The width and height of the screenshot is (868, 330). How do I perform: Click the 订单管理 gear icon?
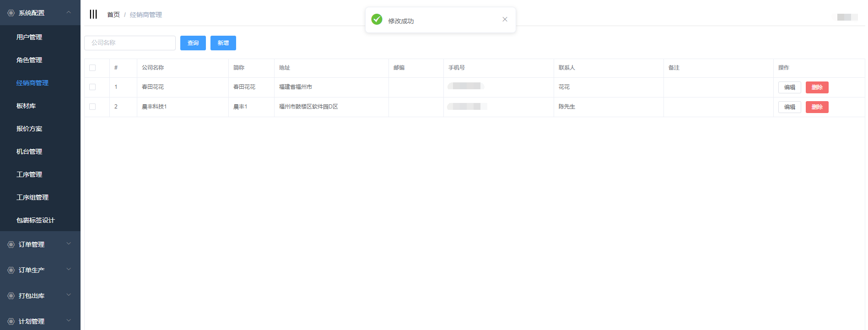[x=11, y=244]
